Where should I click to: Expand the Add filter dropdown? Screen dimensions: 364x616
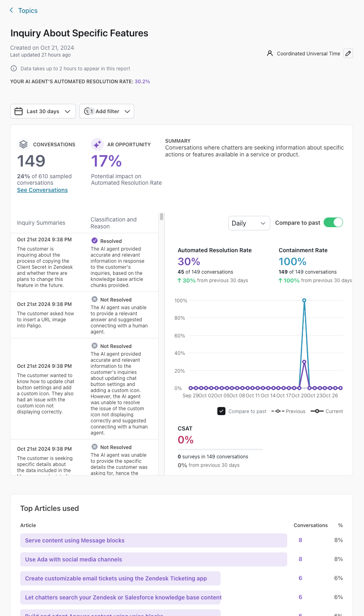point(107,111)
